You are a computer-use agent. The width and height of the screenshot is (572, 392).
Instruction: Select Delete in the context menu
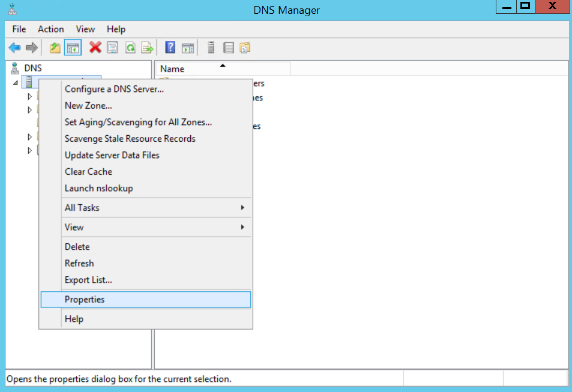[146, 247]
